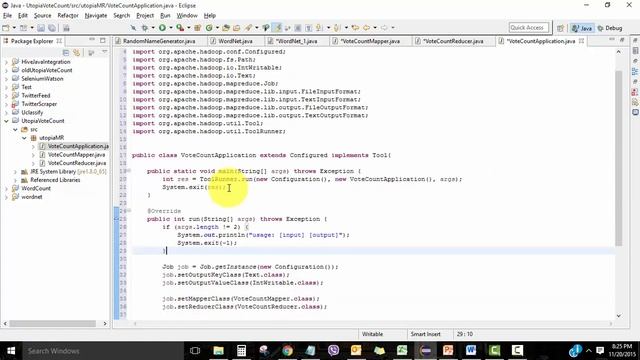This screenshot has height=360, width=640.
Task: Open the Help menu
Action: (x=209, y=16)
